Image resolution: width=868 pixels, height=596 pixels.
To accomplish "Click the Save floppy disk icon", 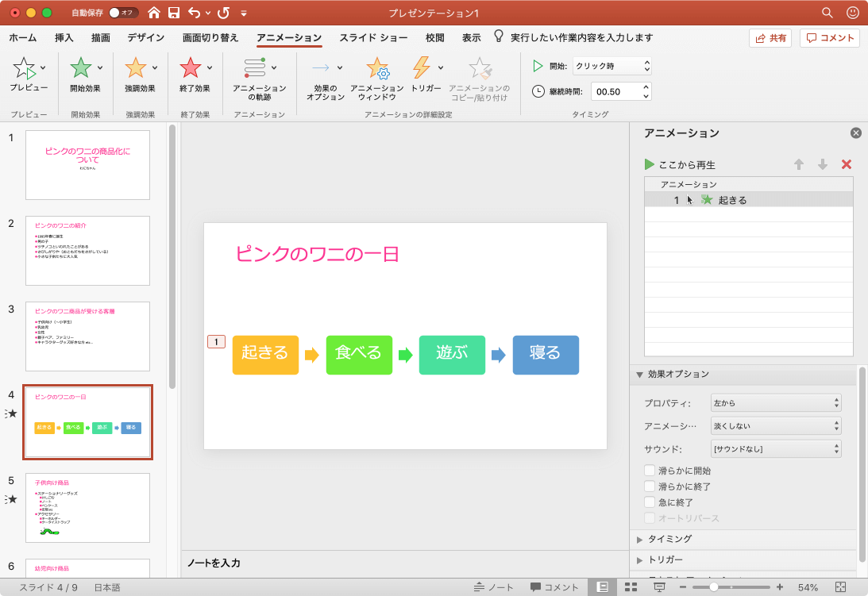I will click(174, 13).
